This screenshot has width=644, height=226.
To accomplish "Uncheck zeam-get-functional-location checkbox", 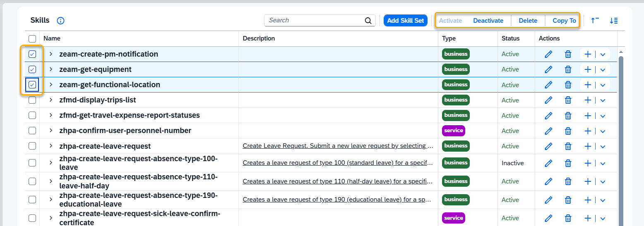I will point(32,85).
